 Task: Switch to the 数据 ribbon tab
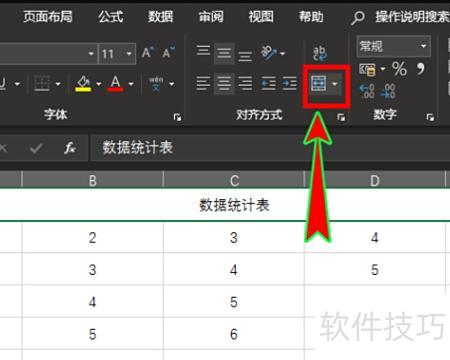(x=160, y=16)
